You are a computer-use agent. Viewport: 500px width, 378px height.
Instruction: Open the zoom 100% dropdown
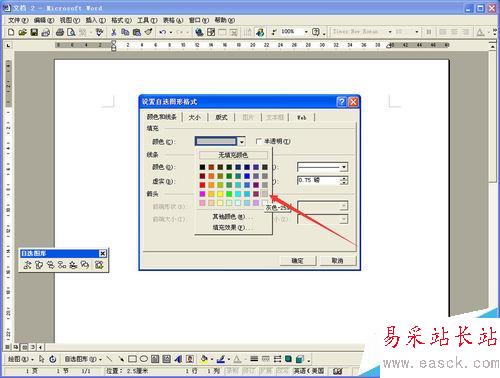tap(306, 32)
